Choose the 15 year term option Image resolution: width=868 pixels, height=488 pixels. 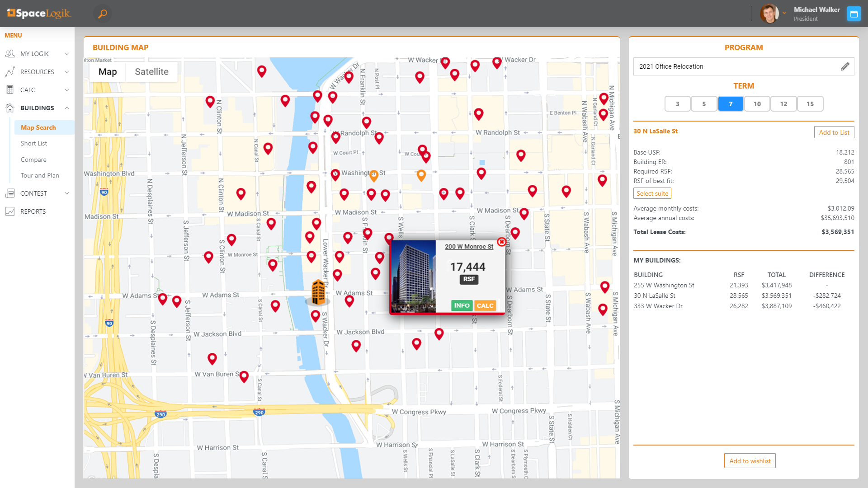[x=810, y=104]
